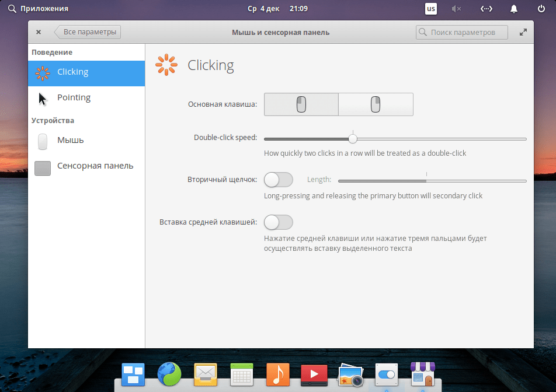Click the large orange Clicking header icon

pyautogui.click(x=166, y=65)
